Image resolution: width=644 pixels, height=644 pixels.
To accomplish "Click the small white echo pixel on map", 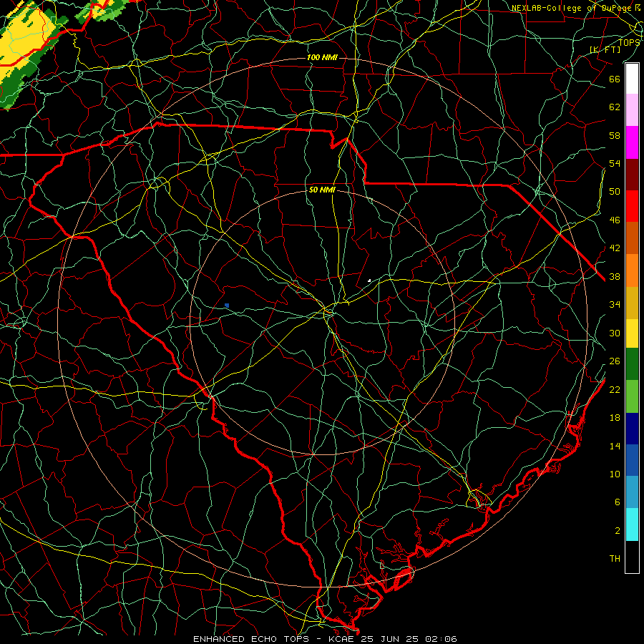I will 369,280.
